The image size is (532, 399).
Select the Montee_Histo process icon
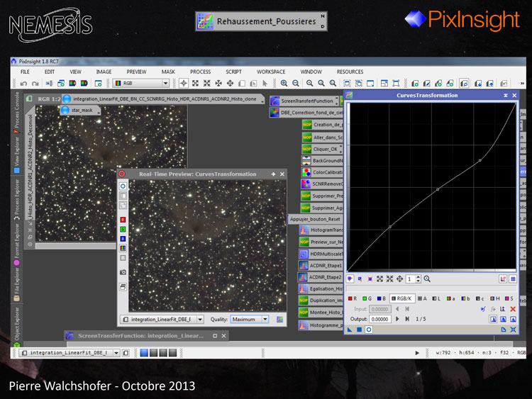click(x=321, y=313)
